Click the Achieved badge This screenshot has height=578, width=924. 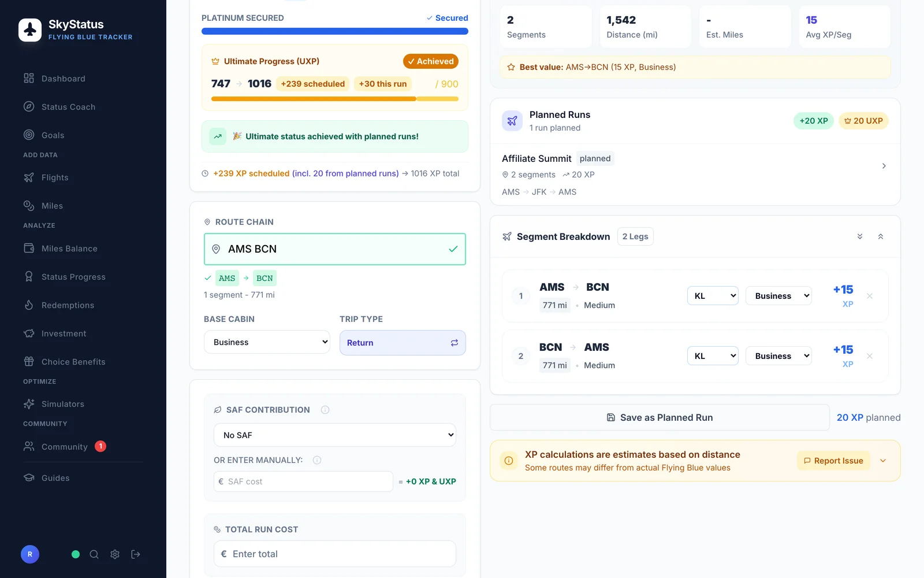[431, 61]
